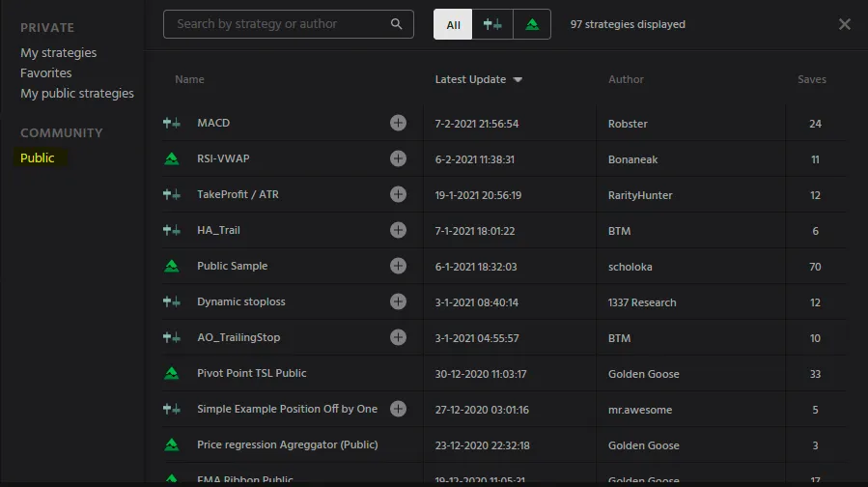868x487 pixels.
Task: Filter by candlestick strategy type icon
Action: [492, 24]
